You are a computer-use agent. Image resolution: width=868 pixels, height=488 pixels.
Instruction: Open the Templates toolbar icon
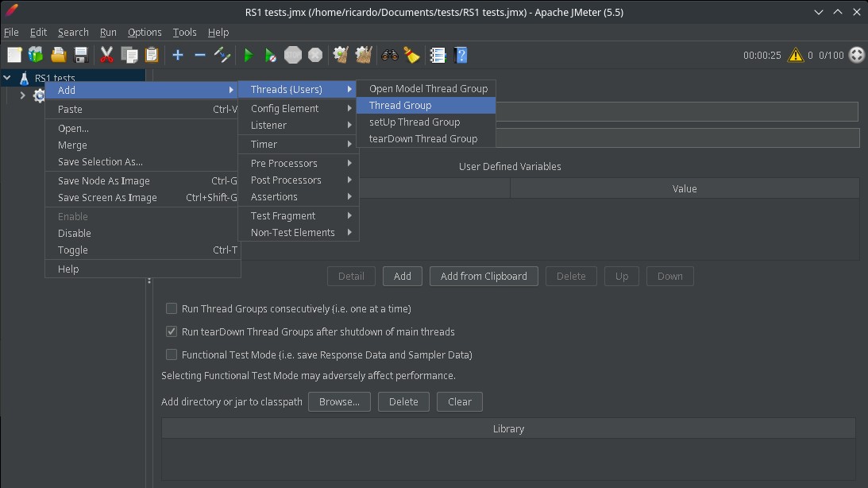pos(36,55)
